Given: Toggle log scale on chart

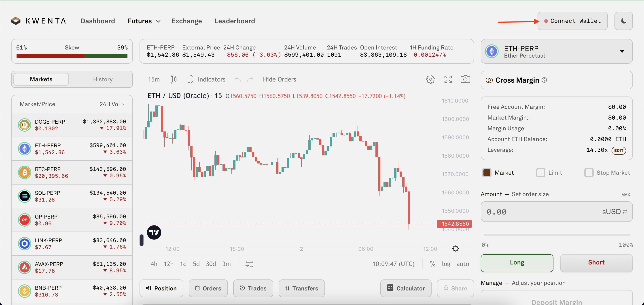Looking at the screenshot, I should (x=446, y=264).
